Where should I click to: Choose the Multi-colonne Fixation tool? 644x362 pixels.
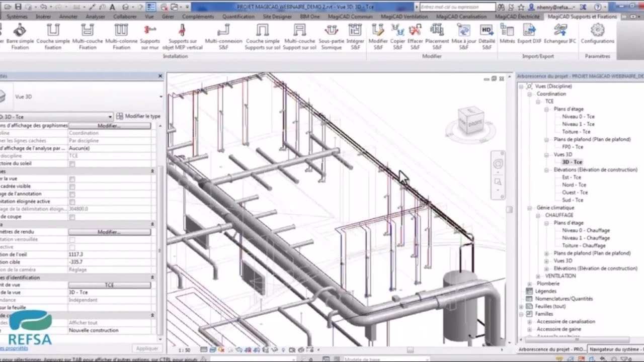tap(121, 36)
